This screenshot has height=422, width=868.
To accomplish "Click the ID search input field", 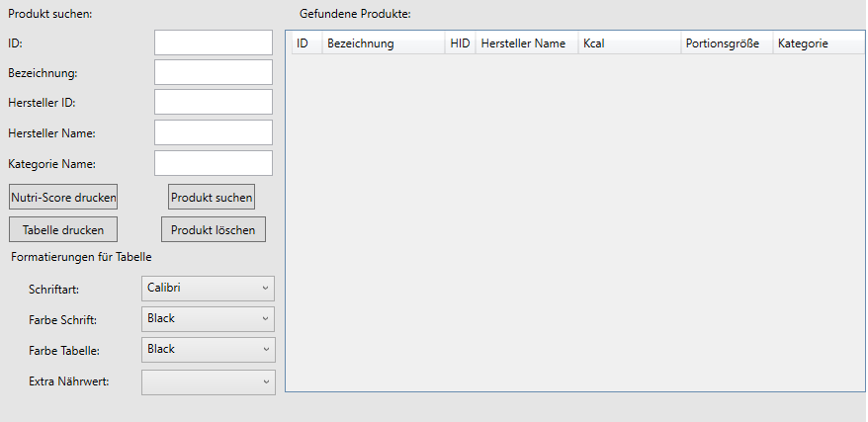I will (x=214, y=42).
